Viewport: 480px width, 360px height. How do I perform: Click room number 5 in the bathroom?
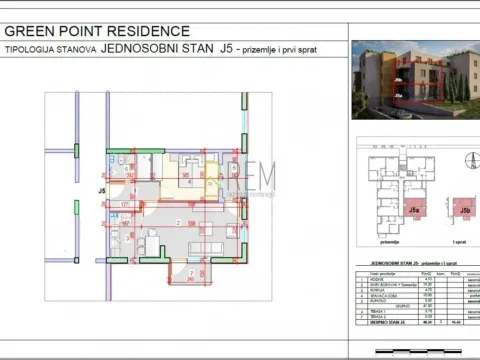126,169
